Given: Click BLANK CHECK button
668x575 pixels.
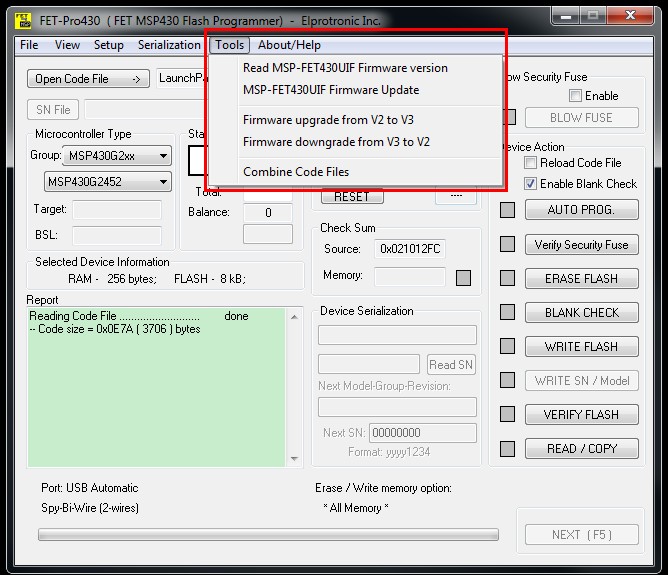Looking at the screenshot, I should pos(582,313).
